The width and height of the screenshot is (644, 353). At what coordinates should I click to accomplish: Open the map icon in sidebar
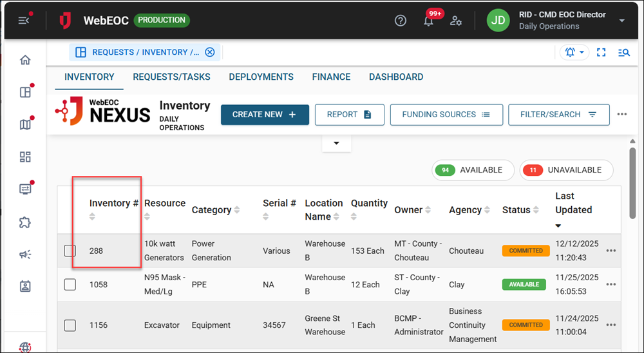[25, 124]
